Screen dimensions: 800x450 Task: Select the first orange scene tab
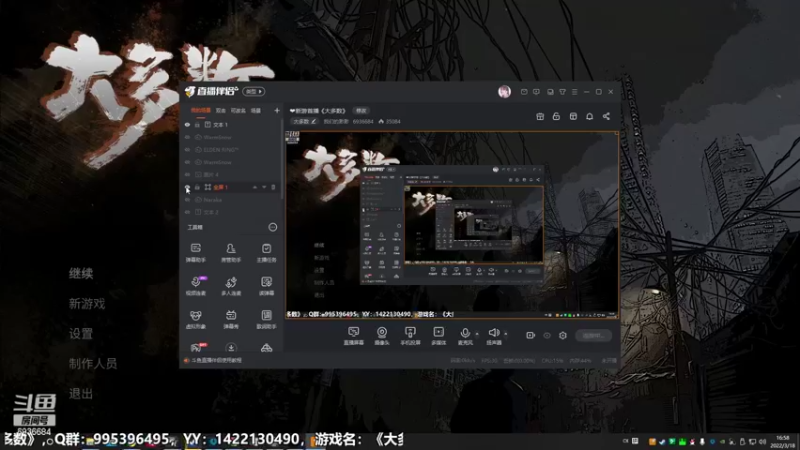pos(201,110)
